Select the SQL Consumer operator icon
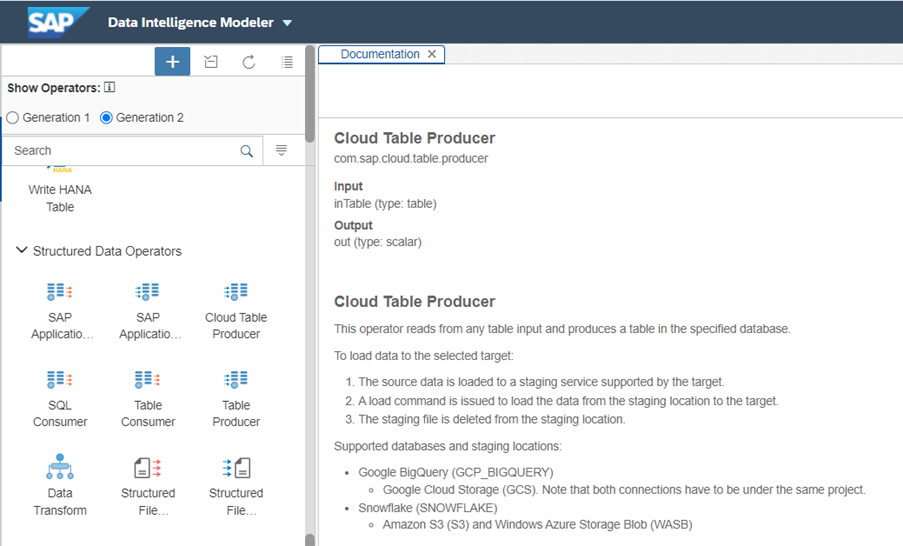The height and width of the screenshot is (546, 903). [60, 380]
